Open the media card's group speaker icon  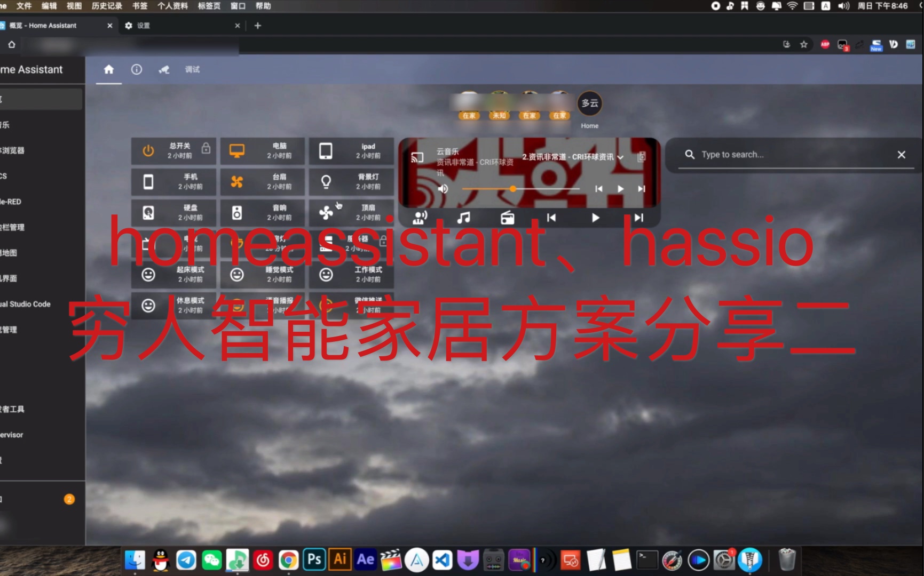click(x=642, y=157)
